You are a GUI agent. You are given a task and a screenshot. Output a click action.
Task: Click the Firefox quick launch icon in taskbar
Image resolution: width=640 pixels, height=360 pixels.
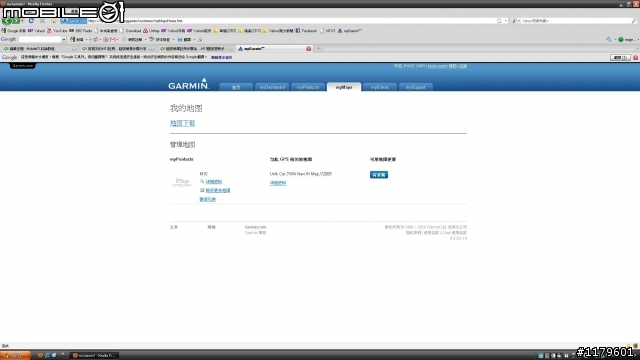coord(40,356)
